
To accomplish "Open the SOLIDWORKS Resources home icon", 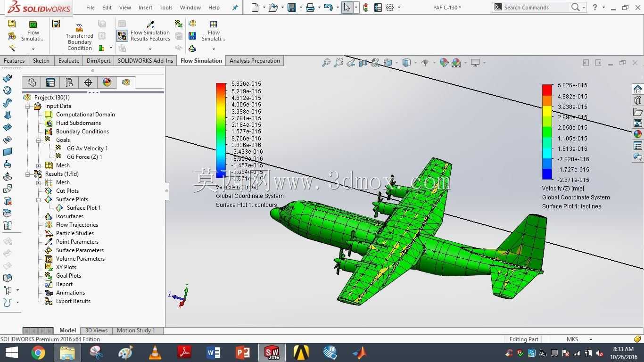I will click(x=638, y=89).
